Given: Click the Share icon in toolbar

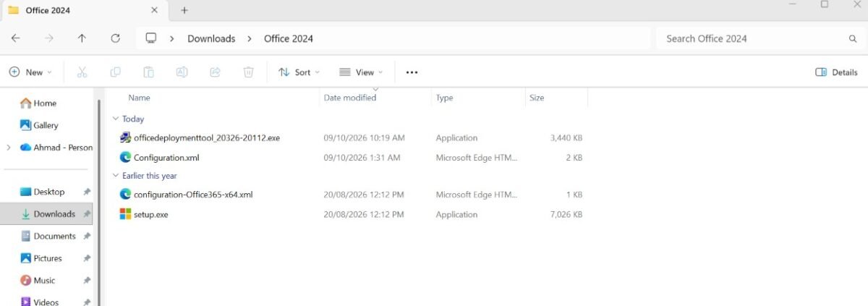Looking at the screenshot, I should coord(215,72).
